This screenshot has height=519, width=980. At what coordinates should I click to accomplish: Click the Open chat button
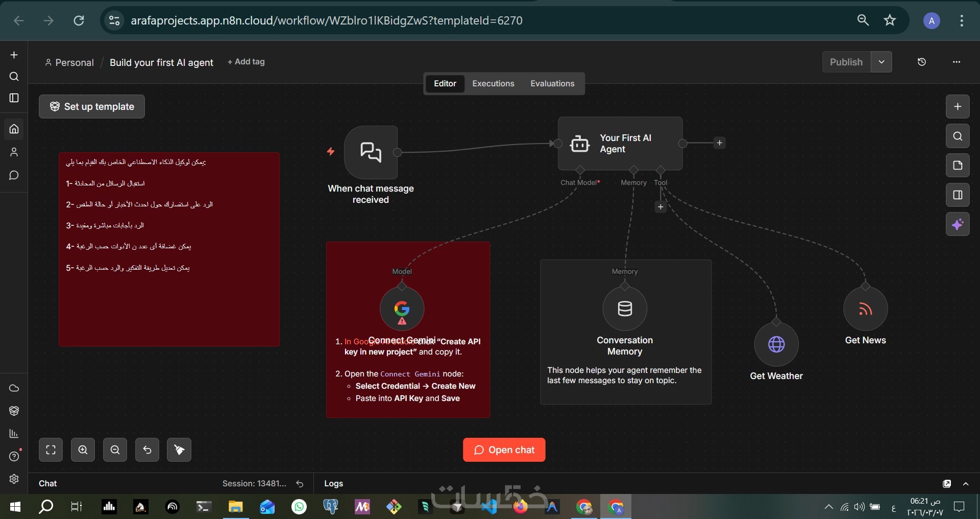(x=504, y=450)
